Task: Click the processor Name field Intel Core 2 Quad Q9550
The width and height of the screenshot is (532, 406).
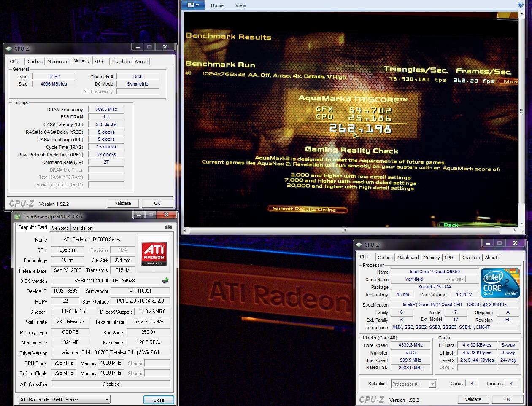Action: pyautogui.click(x=435, y=272)
